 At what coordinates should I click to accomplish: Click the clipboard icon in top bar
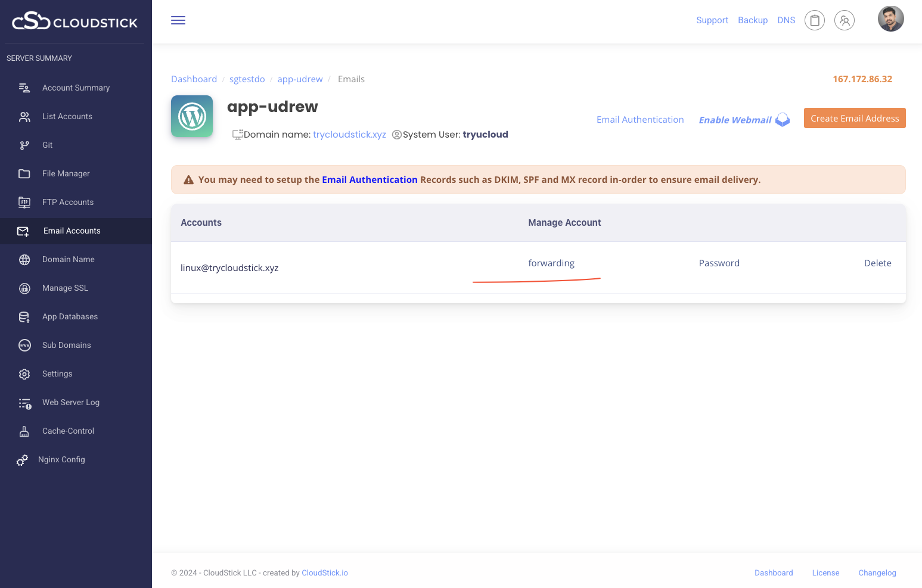814,20
